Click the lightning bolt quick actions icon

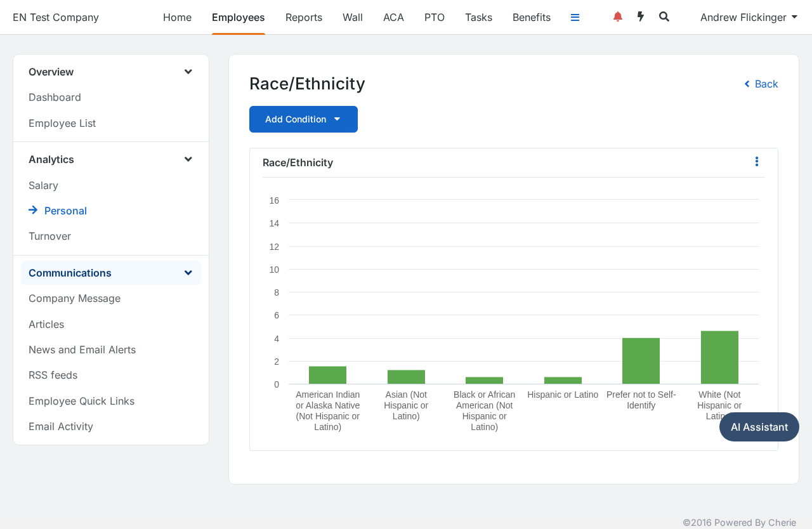(x=641, y=17)
